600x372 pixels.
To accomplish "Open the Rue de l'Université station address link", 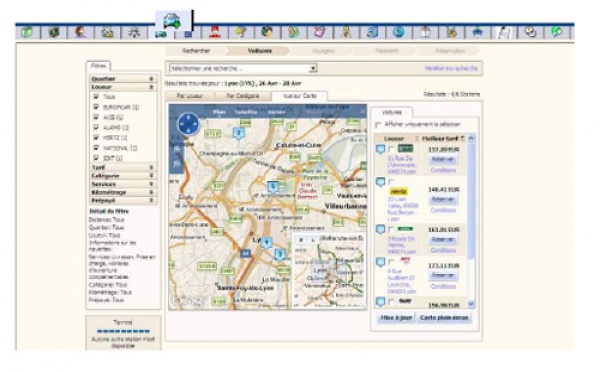I will (x=402, y=165).
